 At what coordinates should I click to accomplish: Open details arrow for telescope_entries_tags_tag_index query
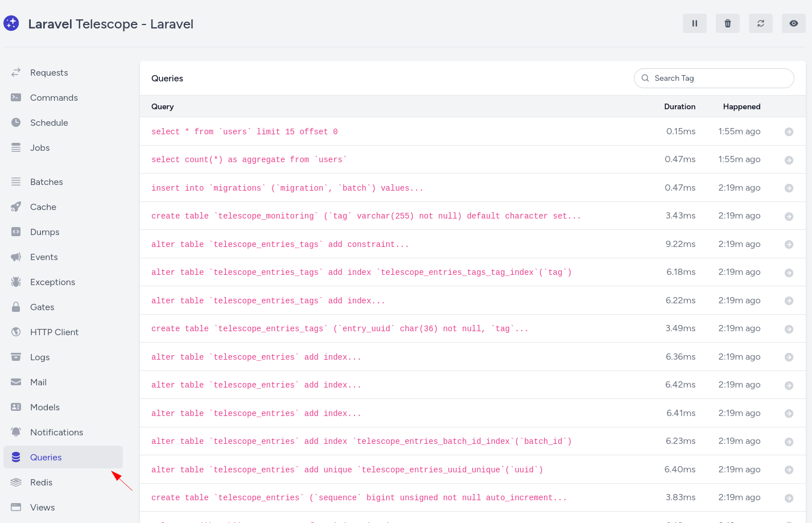[789, 273]
